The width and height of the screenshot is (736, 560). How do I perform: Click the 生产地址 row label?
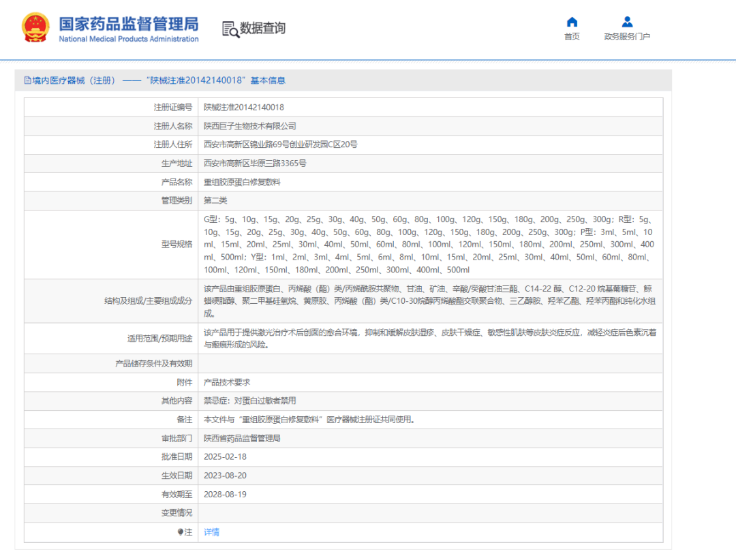pos(177,164)
